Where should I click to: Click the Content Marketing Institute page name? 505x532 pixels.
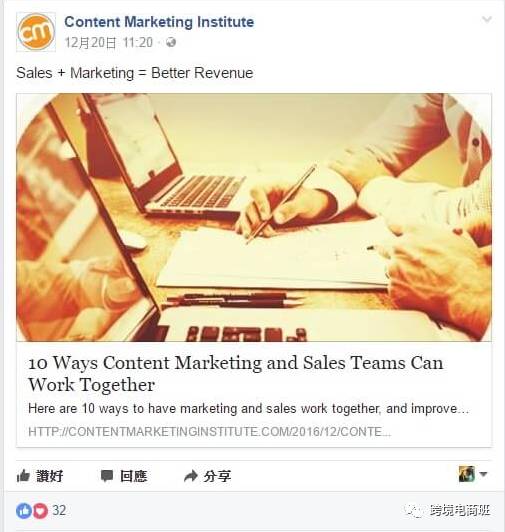(x=159, y=22)
